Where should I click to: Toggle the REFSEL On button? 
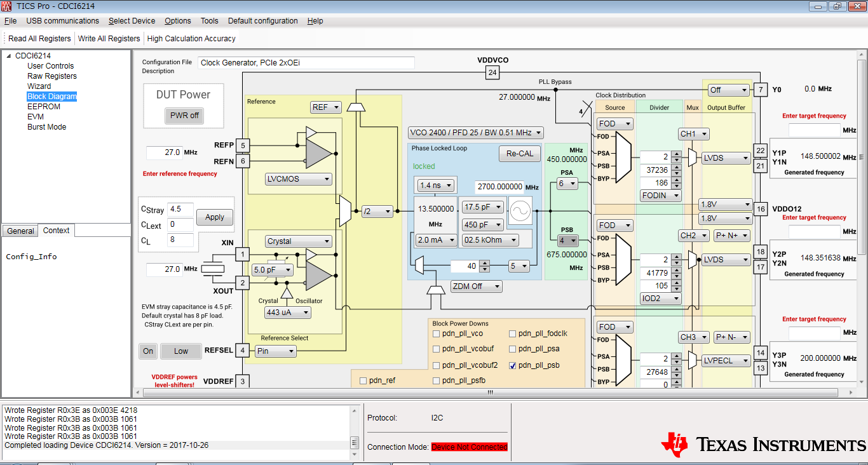pos(148,351)
